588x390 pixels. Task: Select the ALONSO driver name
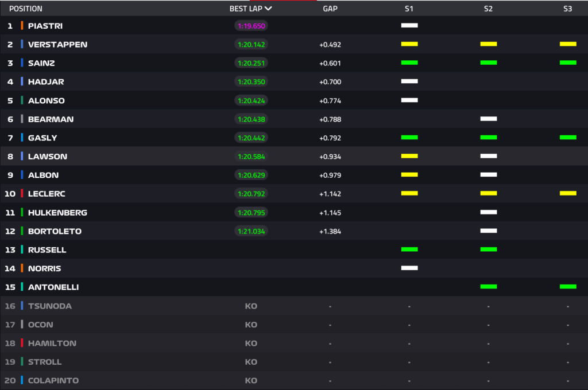(46, 100)
